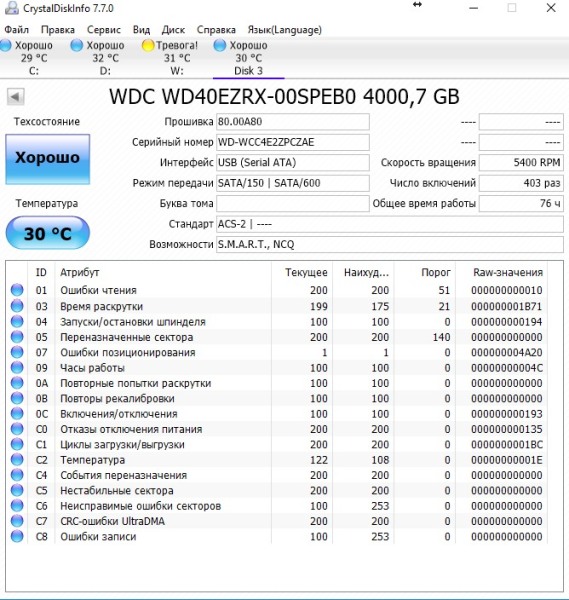Click status orb for attribute 01 Ошибки чтения
The height and width of the screenshot is (600, 569).
17,290
